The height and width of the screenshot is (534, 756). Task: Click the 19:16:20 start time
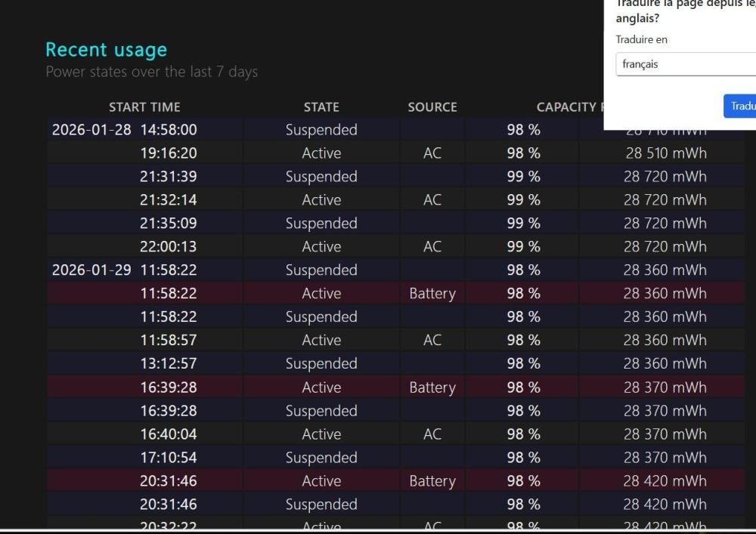coord(168,153)
